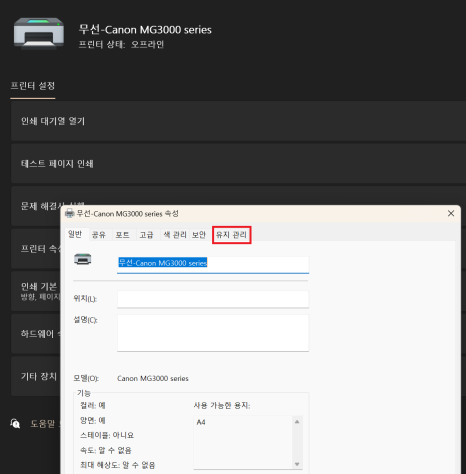Click the 모델 value Canon MG3000 series
466x474 pixels.
coord(153,378)
